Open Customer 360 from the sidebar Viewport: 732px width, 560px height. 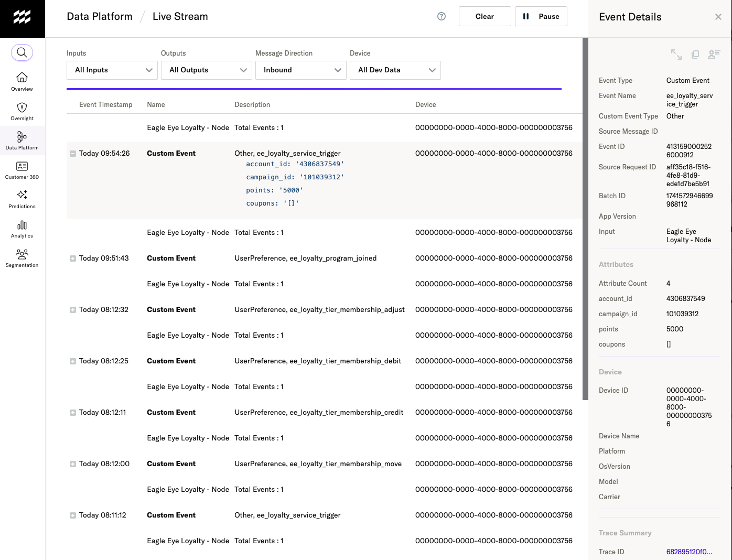(x=22, y=170)
